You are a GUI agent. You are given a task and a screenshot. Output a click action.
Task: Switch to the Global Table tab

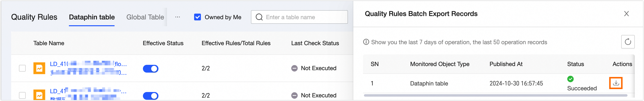145,17
